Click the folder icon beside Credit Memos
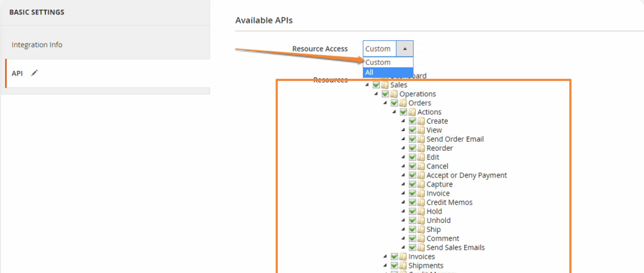This screenshot has height=273, width=644. pos(421,203)
